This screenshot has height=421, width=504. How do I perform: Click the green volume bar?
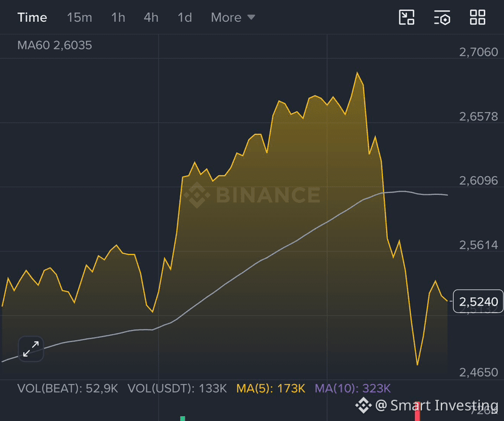(x=182, y=419)
